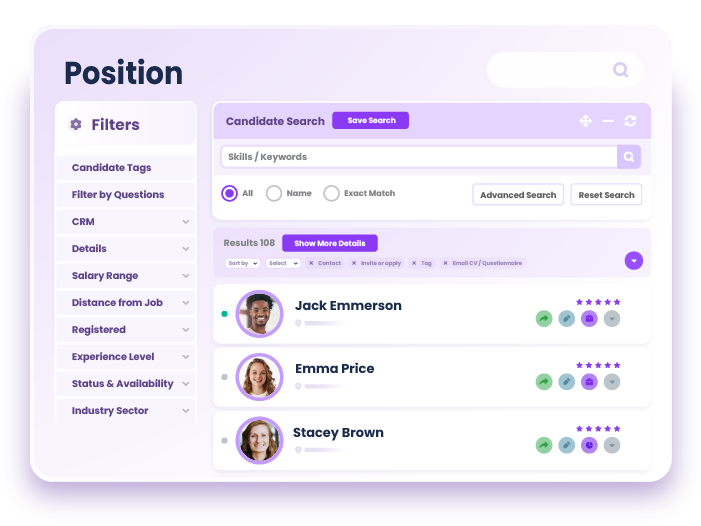Viewport: 701px width, 526px height.
Task: Click Jack Emmerson's five-star rating
Action: pyautogui.click(x=598, y=302)
